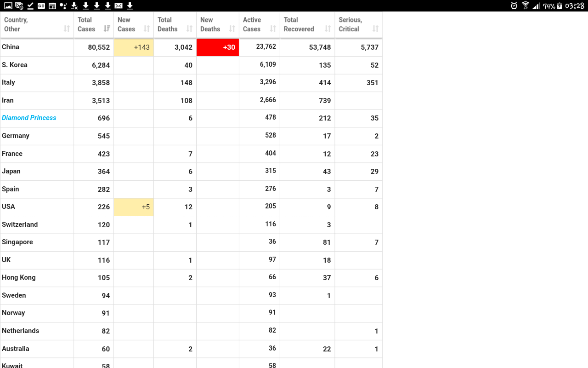Tap the failed download notification icon
Image resolution: width=588 pixels, height=368 pixels.
click(74, 6)
